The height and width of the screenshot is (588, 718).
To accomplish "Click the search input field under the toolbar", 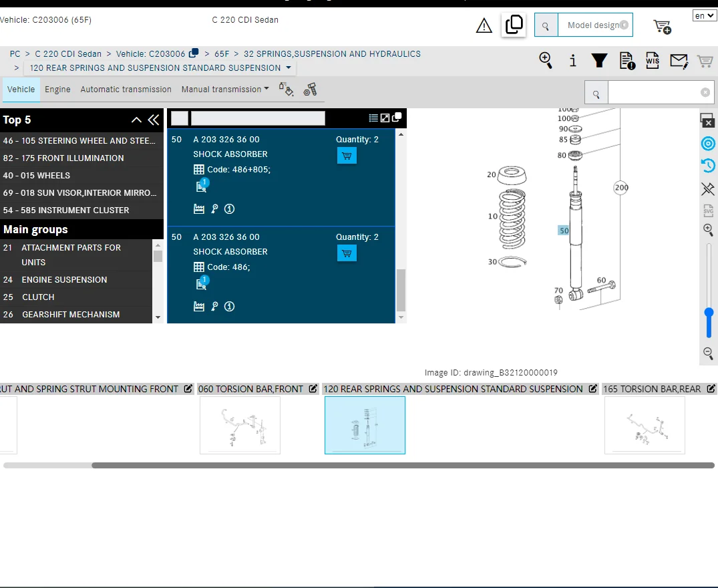I will coord(653,94).
